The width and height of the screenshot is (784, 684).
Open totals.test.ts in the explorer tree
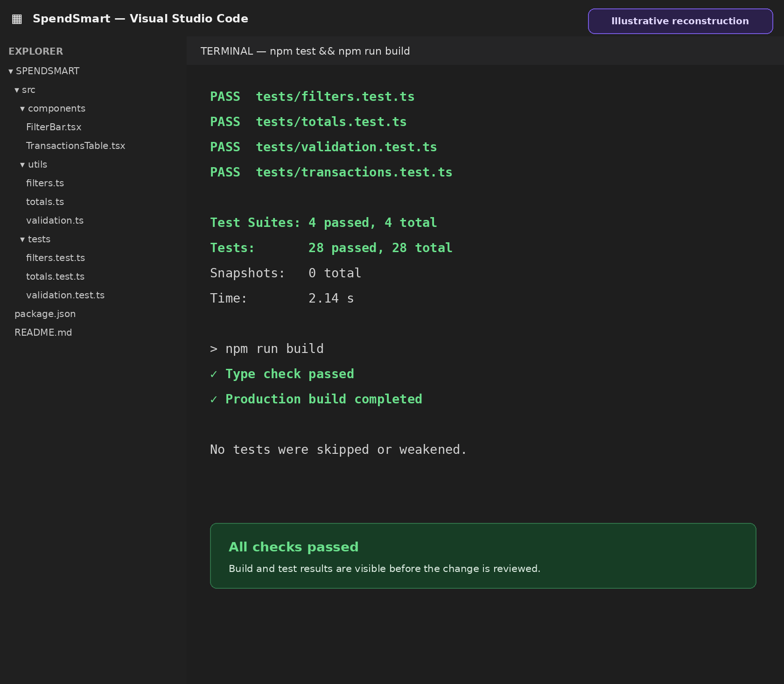[55, 276]
